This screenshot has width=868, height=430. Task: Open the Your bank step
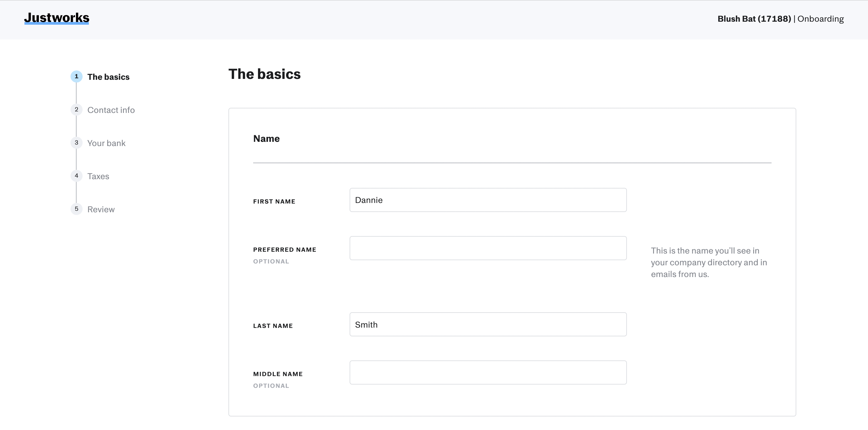tap(106, 143)
